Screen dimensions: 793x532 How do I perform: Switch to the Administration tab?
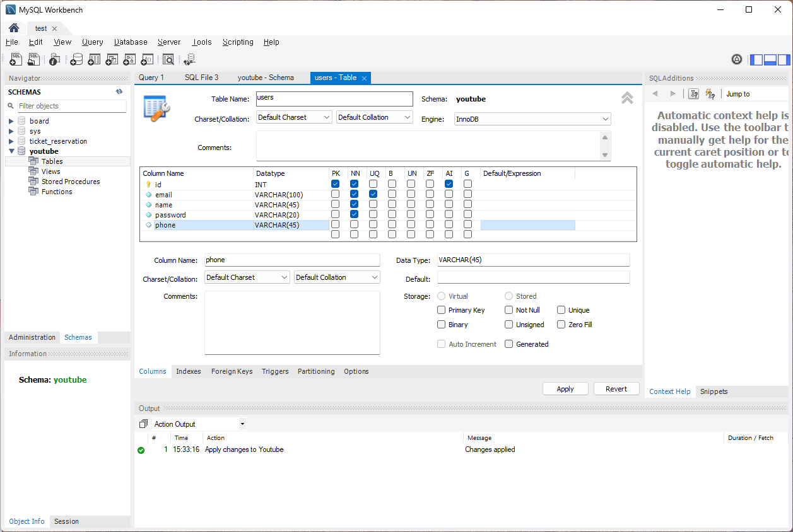[32, 337]
